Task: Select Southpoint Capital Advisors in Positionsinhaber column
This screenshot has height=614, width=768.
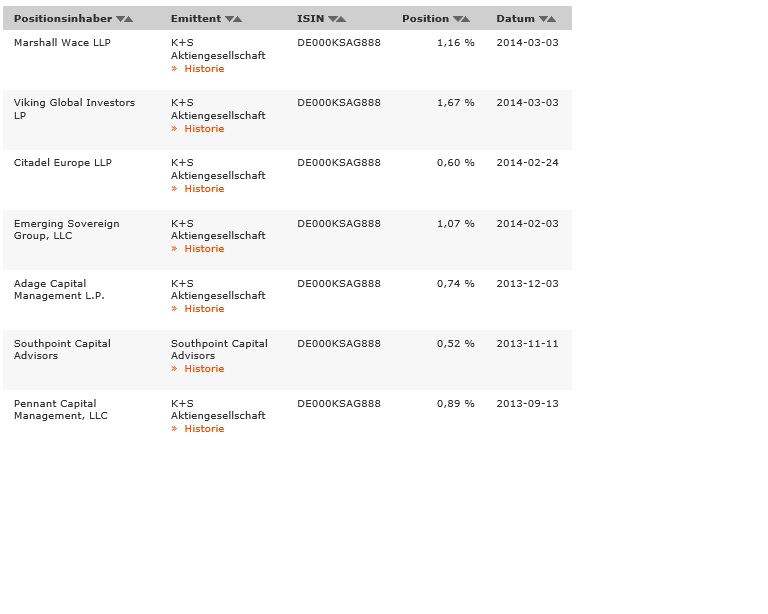Action: pyautogui.click(x=62, y=350)
